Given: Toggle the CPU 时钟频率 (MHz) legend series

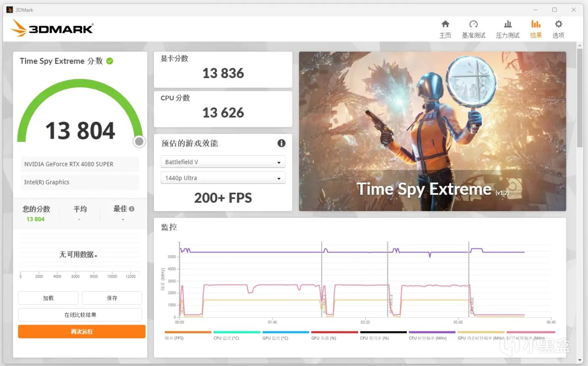Looking at the screenshot, I should (x=432, y=336).
